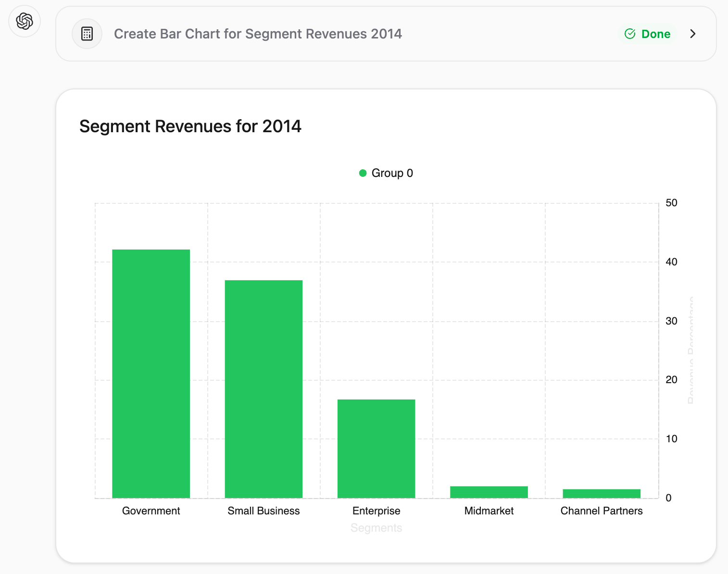Click the Small Business axis label
Screen dimensions: 728x574
264,511
